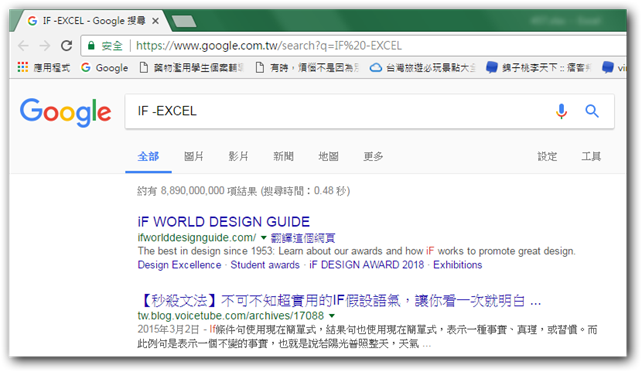Expand dropdown arrow beside tw.blog.voicetube.com URL
The image size is (642, 372).
tap(332, 316)
